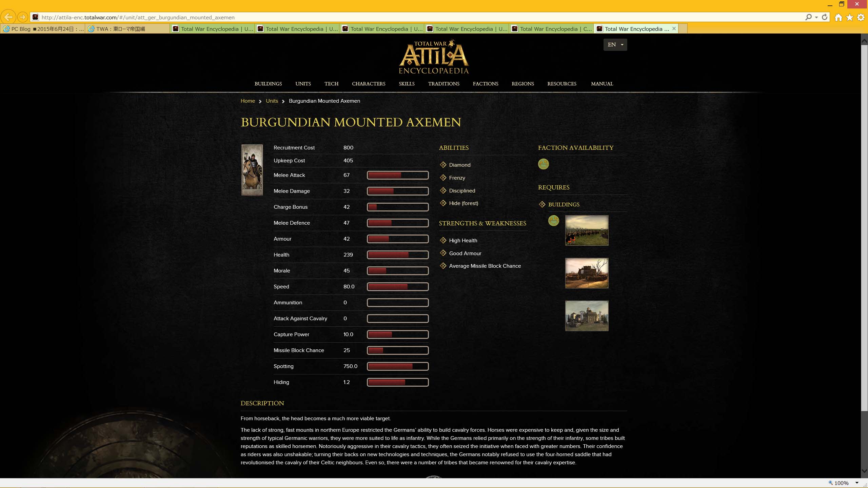
Task: Click the Hide (forest) ability diamond icon
Action: tap(443, 203)
